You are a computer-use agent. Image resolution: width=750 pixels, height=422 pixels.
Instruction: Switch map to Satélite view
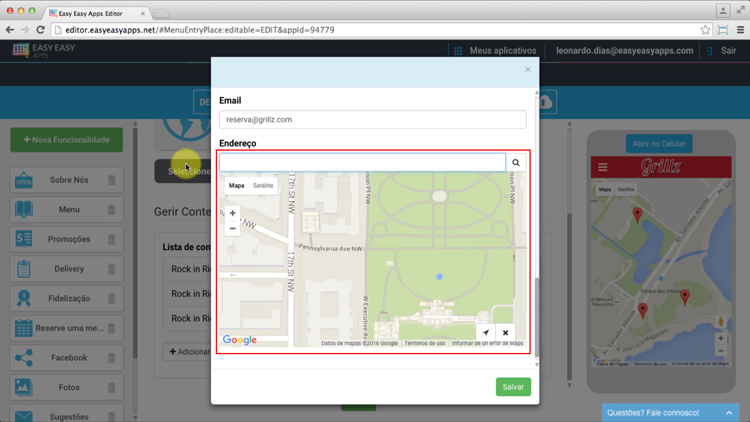(x=263, y=186)
